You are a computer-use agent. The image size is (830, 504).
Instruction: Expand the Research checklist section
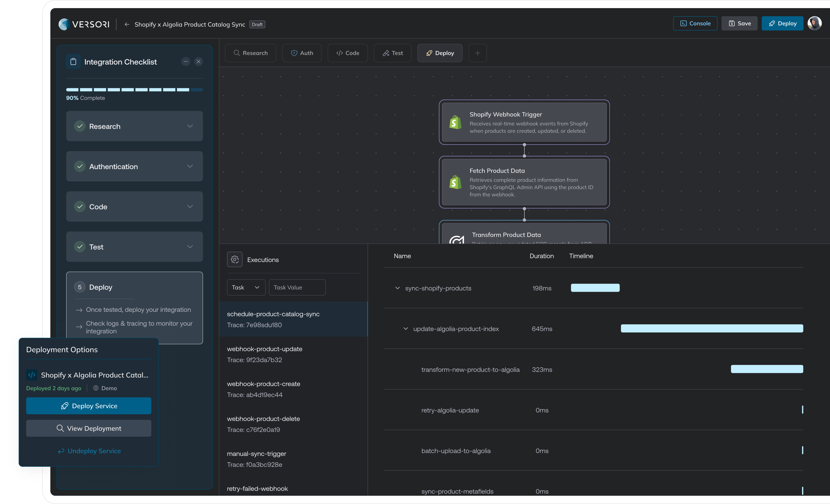(x=190, y=126)
